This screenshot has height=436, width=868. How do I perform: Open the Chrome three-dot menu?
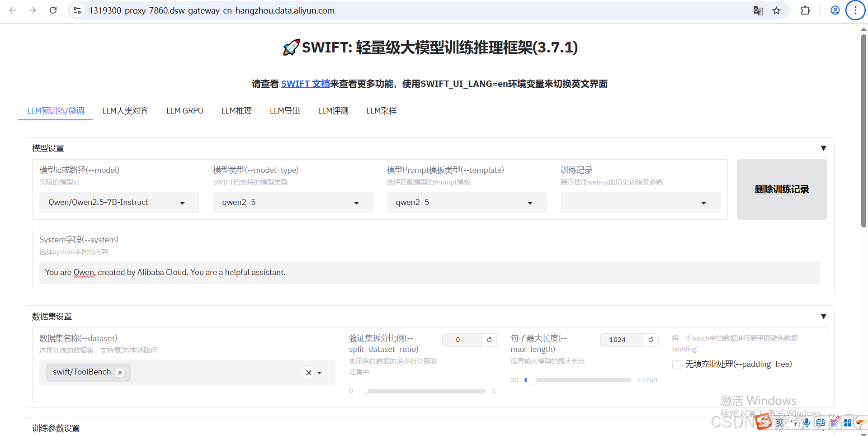tap(855, 10)
